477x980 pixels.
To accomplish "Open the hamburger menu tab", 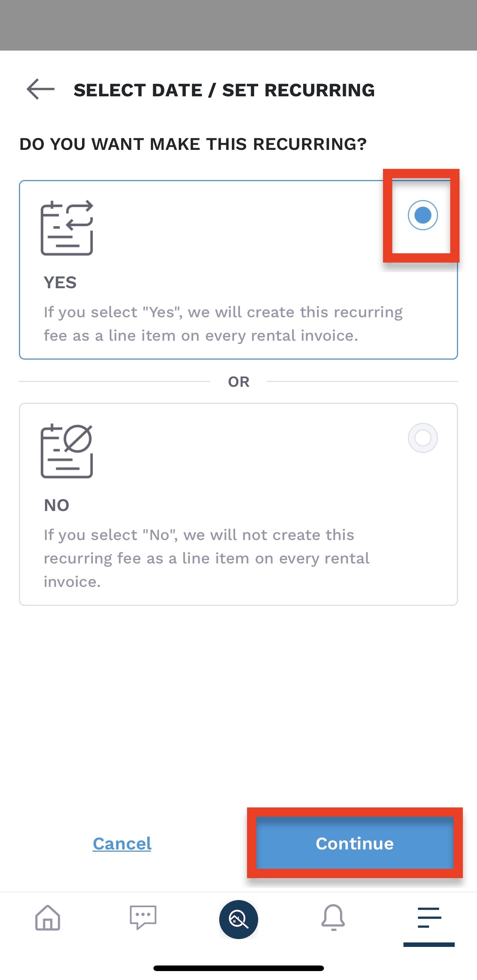I will (x=429, y=918).
